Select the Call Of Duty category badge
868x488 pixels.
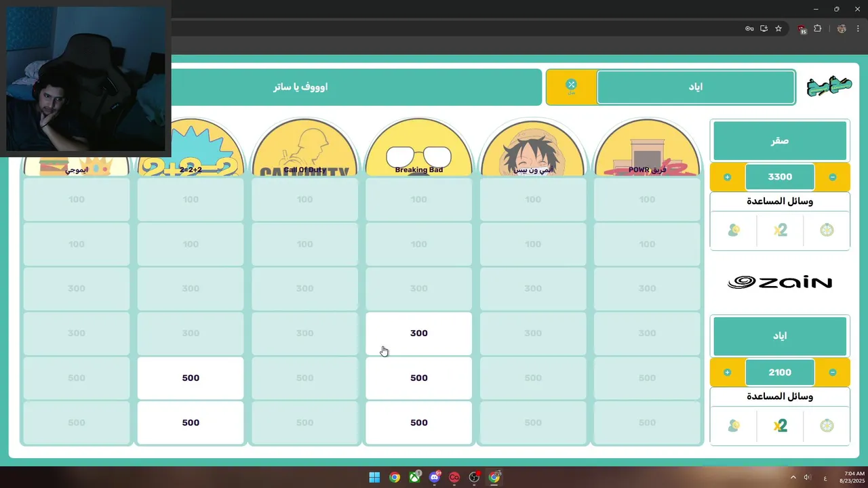click(304, 148)
